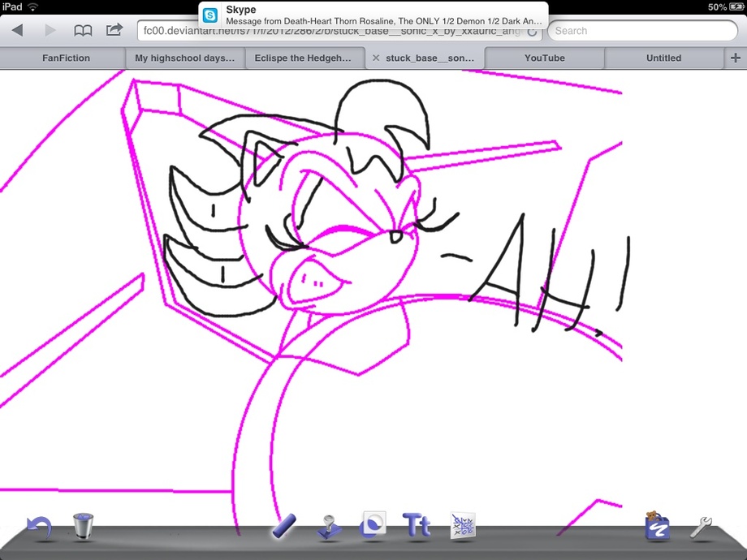Select the stamp tool
The width and height of the screenshot is (747, 560).
click(x=329, y=528)
